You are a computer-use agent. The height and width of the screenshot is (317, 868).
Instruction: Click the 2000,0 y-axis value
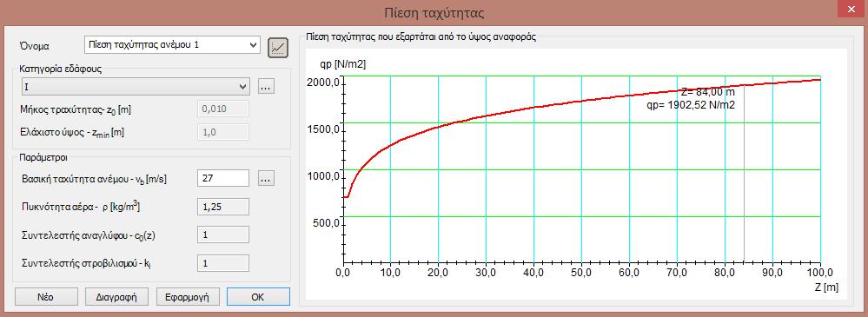pos(322,83)
